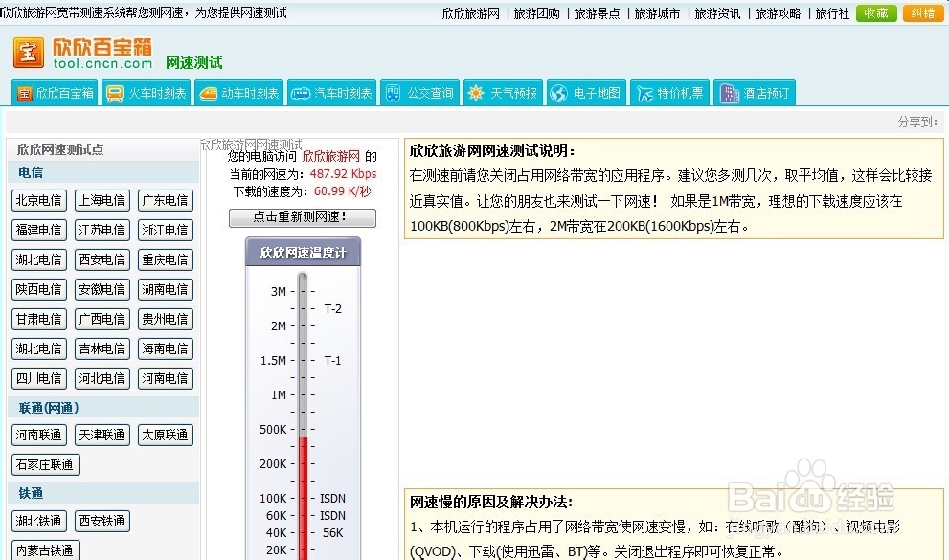The image size is (949, 560).
Task: Click the bullet train icon in 动车时刻表 tab
Action: [x=208, y=94]
